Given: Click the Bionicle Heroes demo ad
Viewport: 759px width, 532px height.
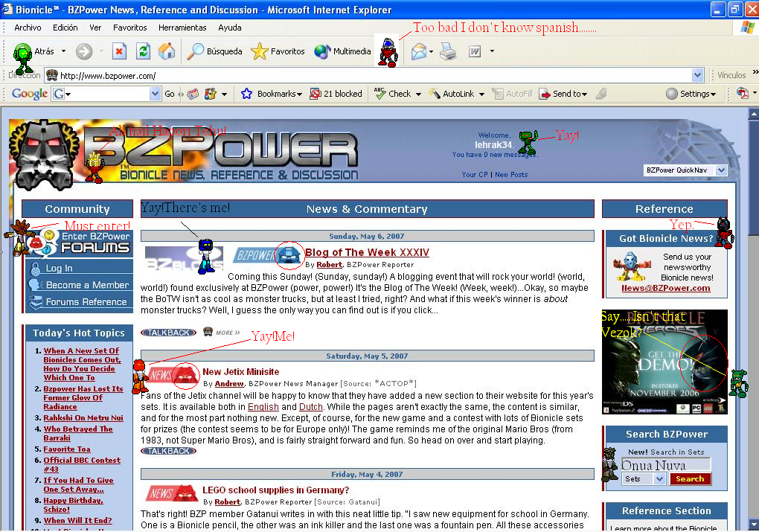Looking at the screenshot, I should click(664, 362).
